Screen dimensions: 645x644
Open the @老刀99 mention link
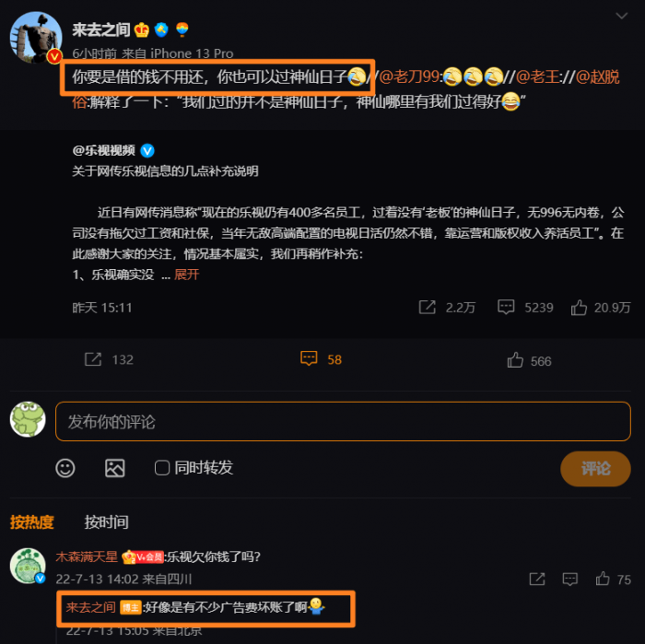409,76
